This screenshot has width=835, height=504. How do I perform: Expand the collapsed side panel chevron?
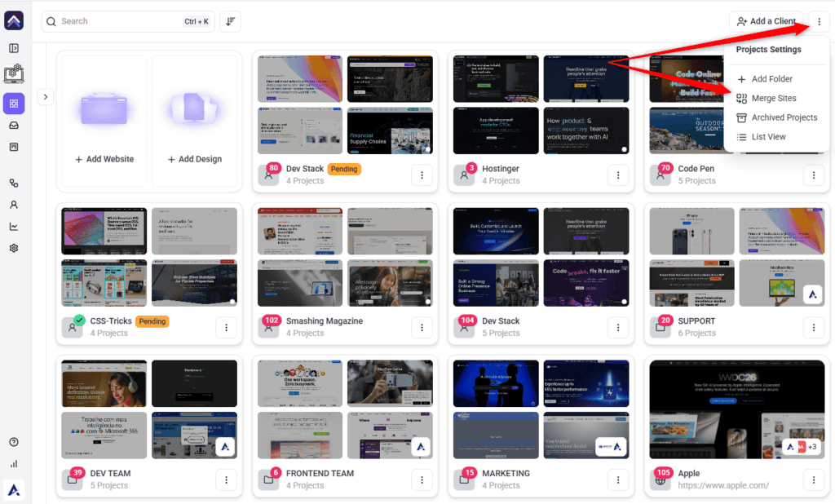(46, 97)
